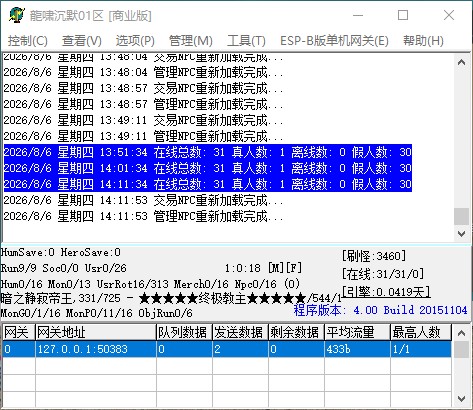Select the 队列数据 column header
Viewport: 473px width, 410px height.
click(x=184, y=332)
